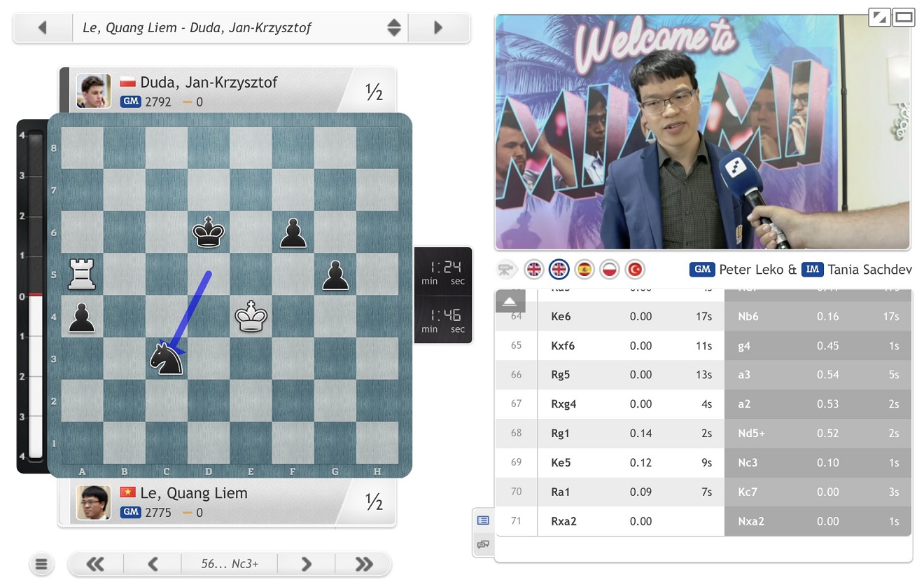Image resolution: width=924 pixels, height=580 pixels.
Task: Switch to the chat tab
Action: [483, 544]
